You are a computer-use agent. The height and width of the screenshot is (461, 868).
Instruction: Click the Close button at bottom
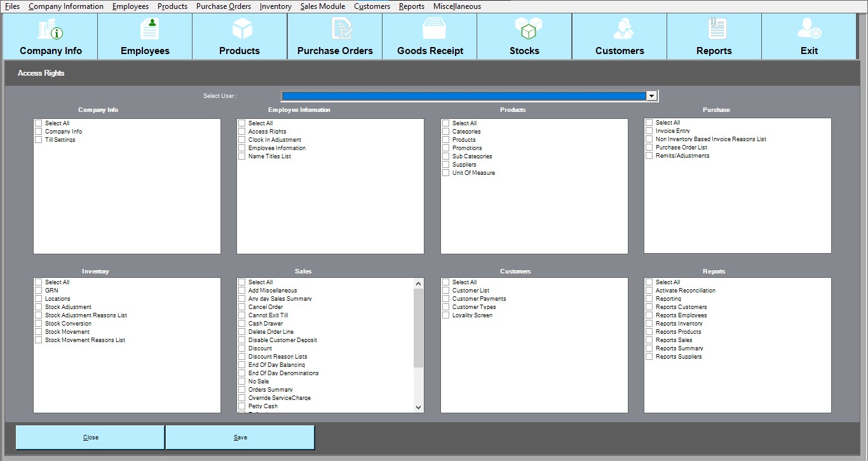click(x=90, y=437)
